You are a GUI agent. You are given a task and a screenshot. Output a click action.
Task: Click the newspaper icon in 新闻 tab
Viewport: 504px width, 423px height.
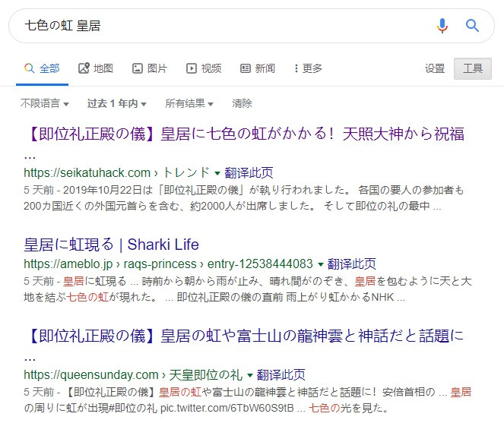pos(246,68)
